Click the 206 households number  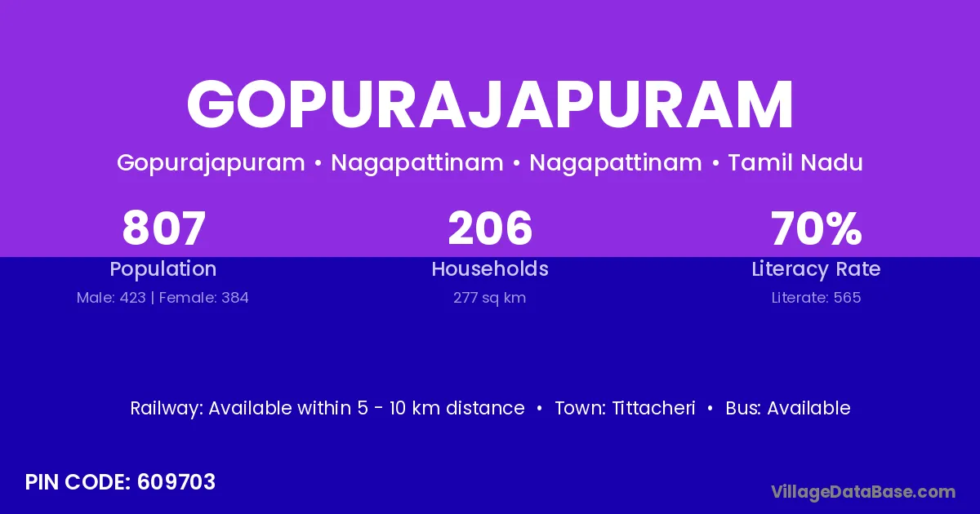click(x=490, y=228)
